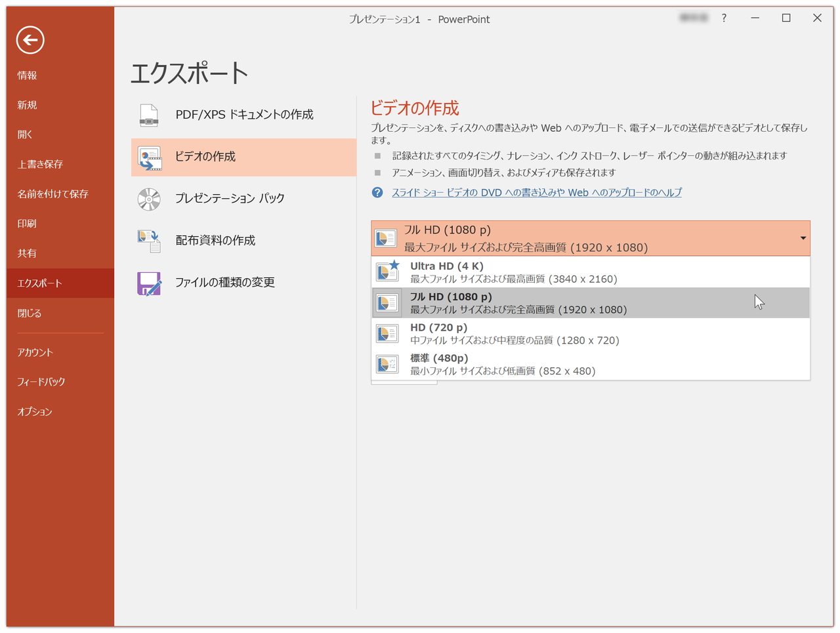Viewport: 840px width, 633px height.
Task: Select the 配布資料の作成 icon
Action: pyautogui.click(x=149, y=240)
